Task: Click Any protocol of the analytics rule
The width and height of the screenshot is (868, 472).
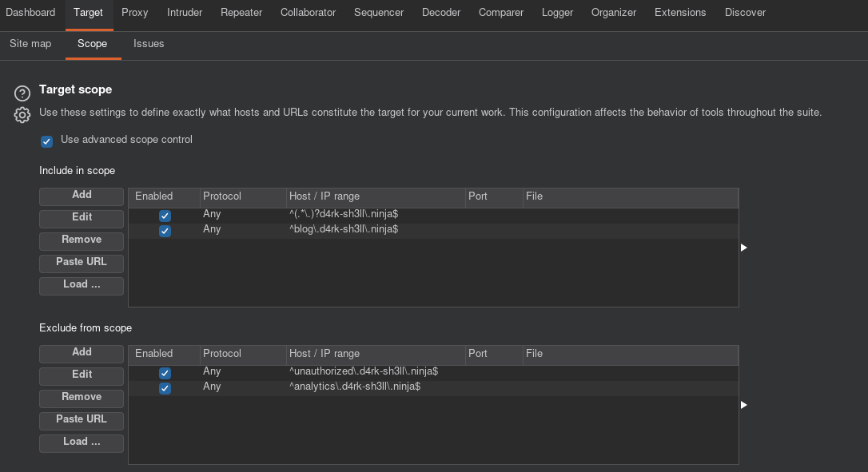Action: point(212,387)
